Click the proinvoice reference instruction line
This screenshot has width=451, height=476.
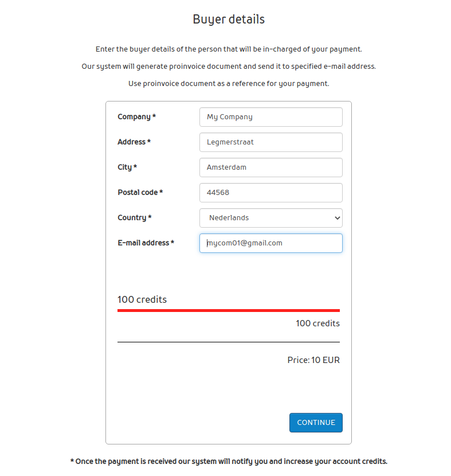tap(229, 84)
